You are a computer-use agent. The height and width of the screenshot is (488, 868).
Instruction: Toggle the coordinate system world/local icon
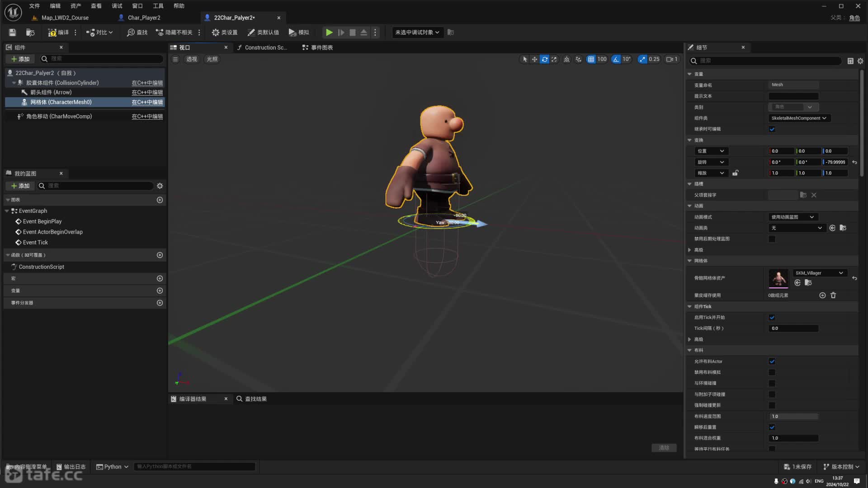coord(567,59)
